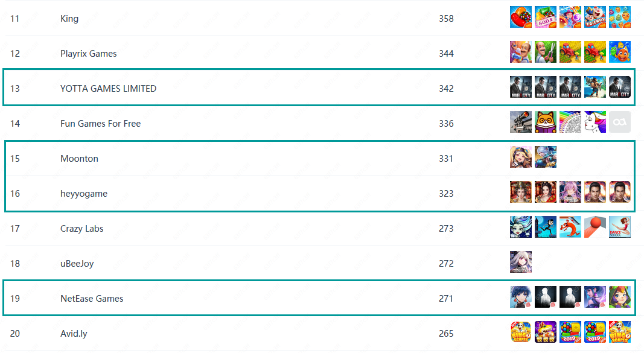This screenshot has height=353, width=644.
Task: Click the gray placeholder icon in Fun Games row
Action: (x=620, y=122)
